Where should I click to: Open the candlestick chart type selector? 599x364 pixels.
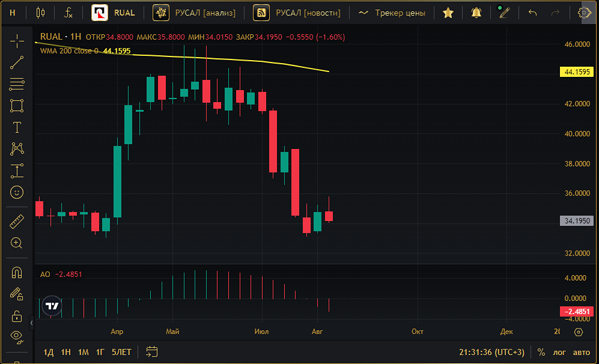pyautogui.click(x=40, y=13)
